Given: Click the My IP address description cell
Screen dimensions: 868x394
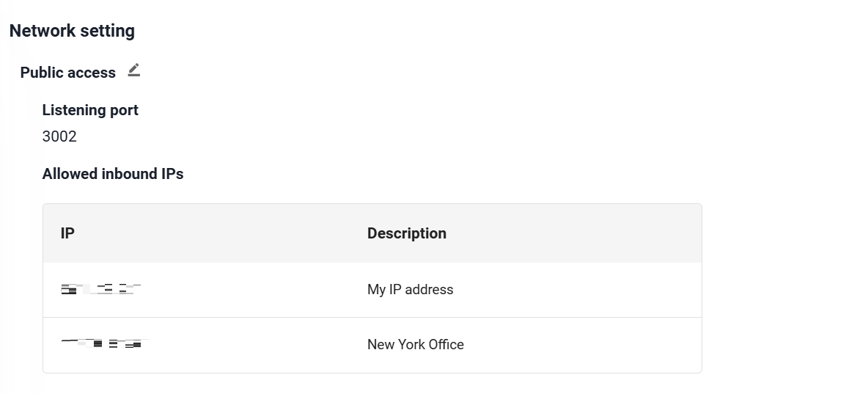Looking at the screenshot, I should [x=411, y=289].
